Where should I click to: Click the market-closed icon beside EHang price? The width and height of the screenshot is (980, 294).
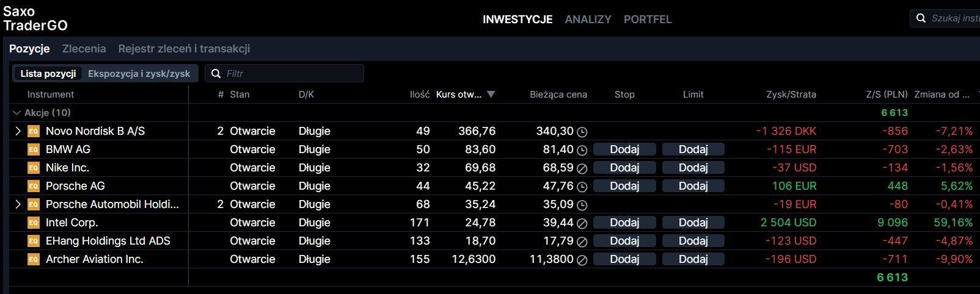pyautogui.click(x=582, y=242)
